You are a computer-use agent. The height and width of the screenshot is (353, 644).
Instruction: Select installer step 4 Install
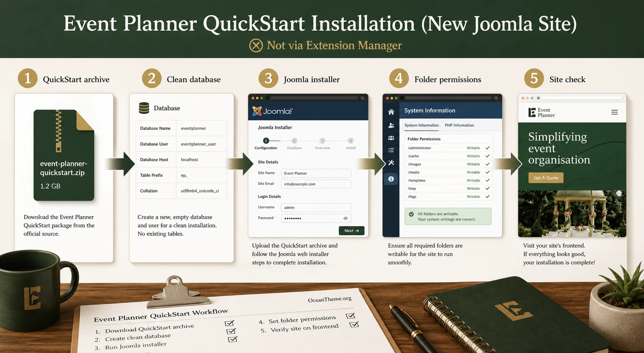(x=351, y=144)
